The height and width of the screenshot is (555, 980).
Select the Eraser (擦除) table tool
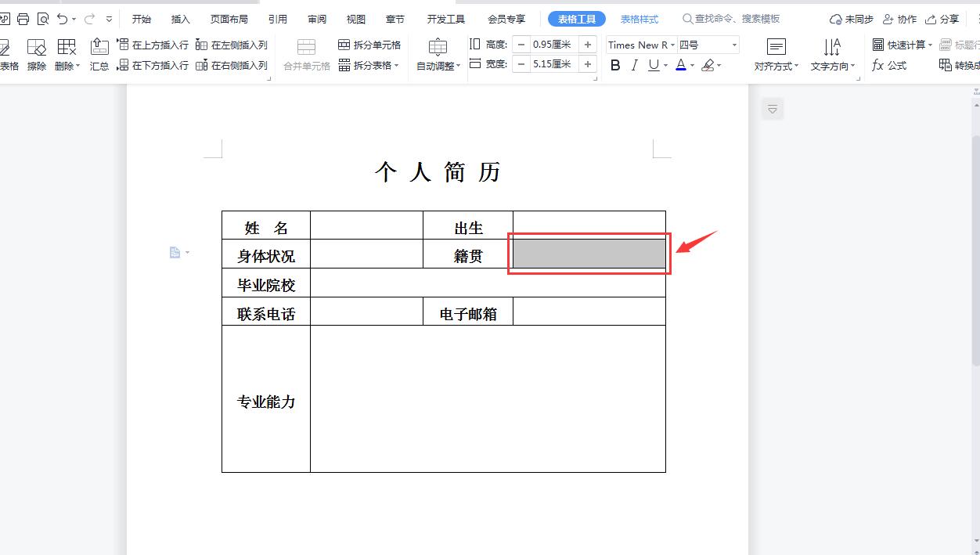pos(37,55)
